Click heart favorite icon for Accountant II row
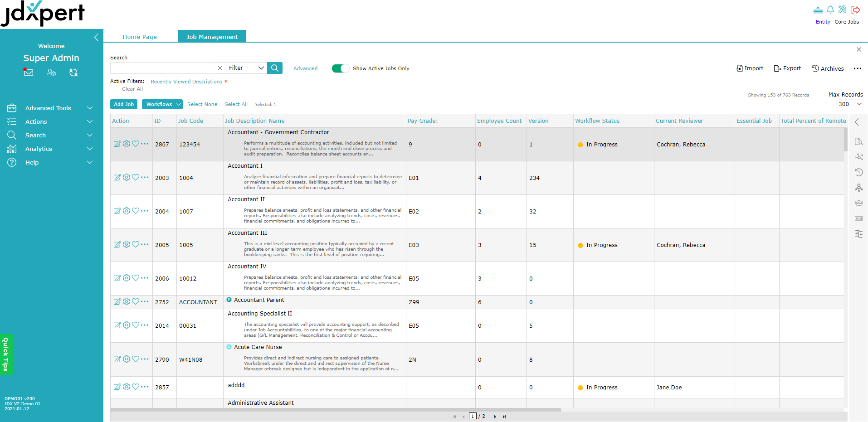 coord(136,211)
